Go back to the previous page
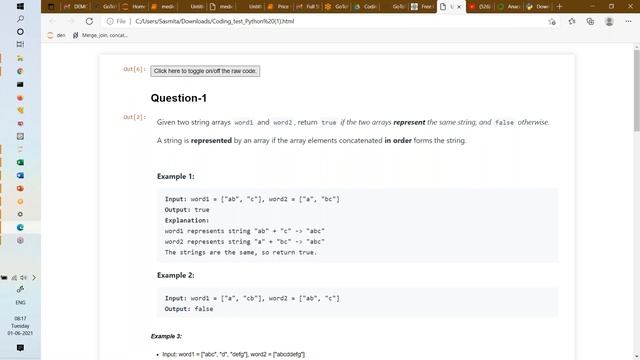Screen dimensions: 640x360 [x=52, y=21]
